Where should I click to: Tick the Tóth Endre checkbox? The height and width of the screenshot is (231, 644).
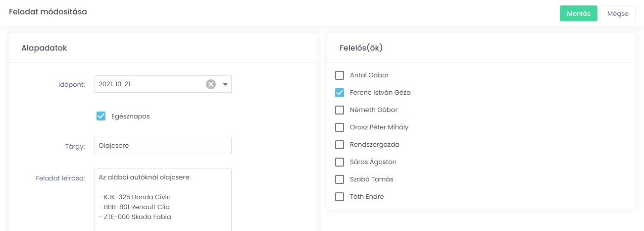point(340,197)
